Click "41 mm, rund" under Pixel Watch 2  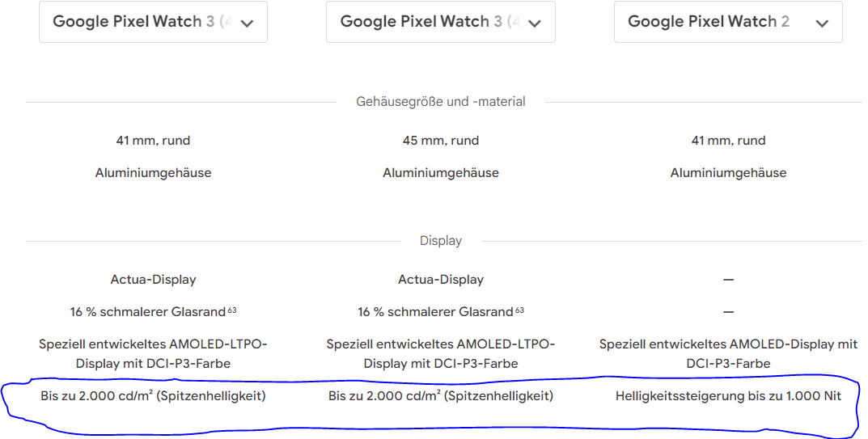(x=728, y=141)
